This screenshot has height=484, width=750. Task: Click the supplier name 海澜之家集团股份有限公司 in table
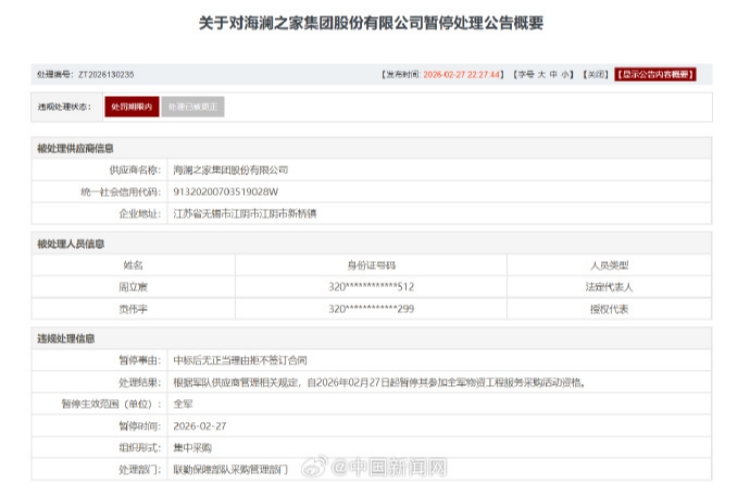[230, 170]
